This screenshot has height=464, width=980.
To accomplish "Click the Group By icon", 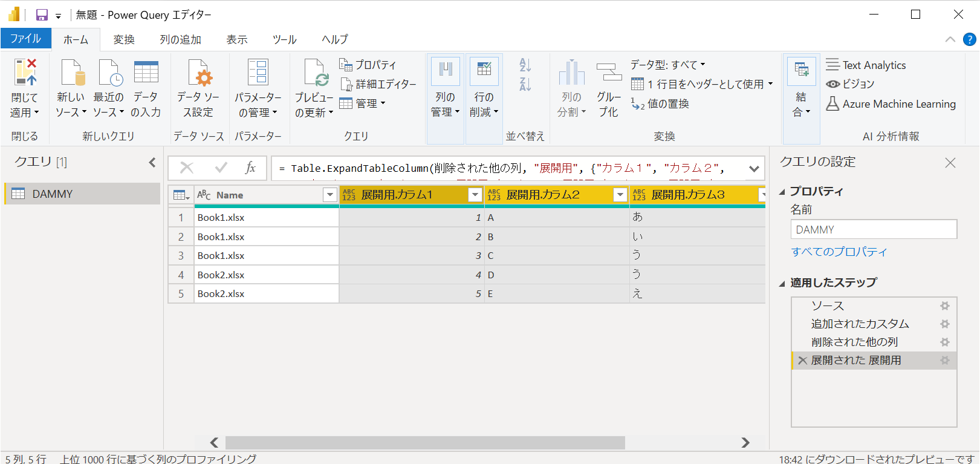I will click(609, 72).
